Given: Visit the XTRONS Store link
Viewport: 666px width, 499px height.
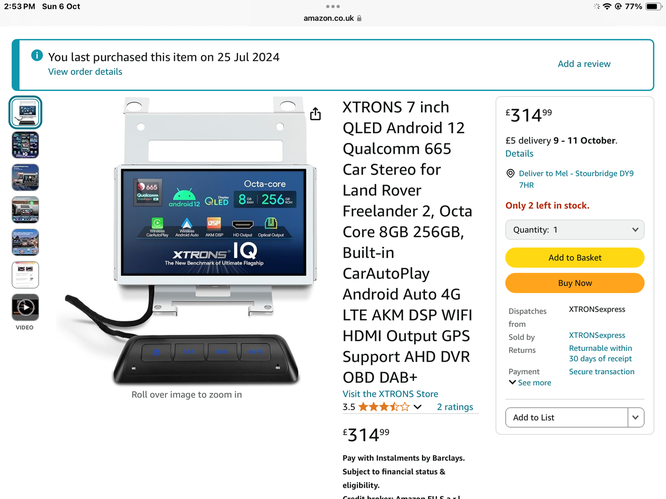Looking at the screenshot, I should (x=390, y=394).
